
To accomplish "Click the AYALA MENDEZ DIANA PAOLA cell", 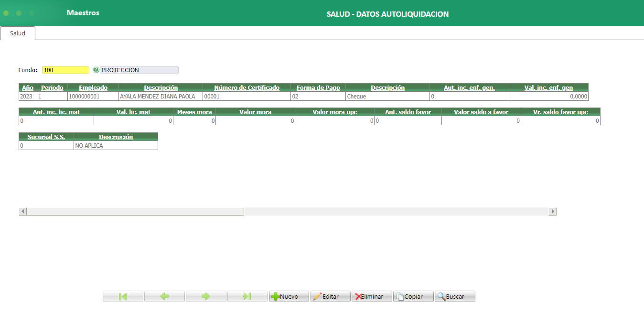I will click(161, 97).
